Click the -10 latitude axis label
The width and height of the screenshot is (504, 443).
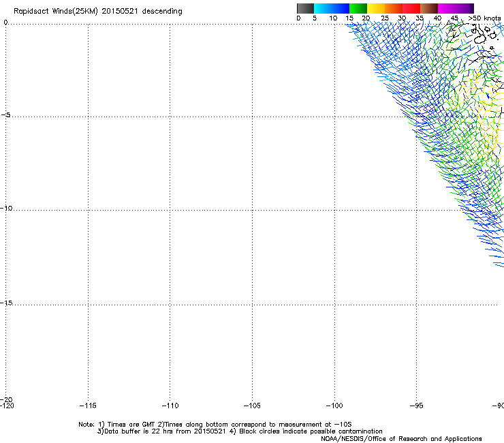[x=6, y=208]
